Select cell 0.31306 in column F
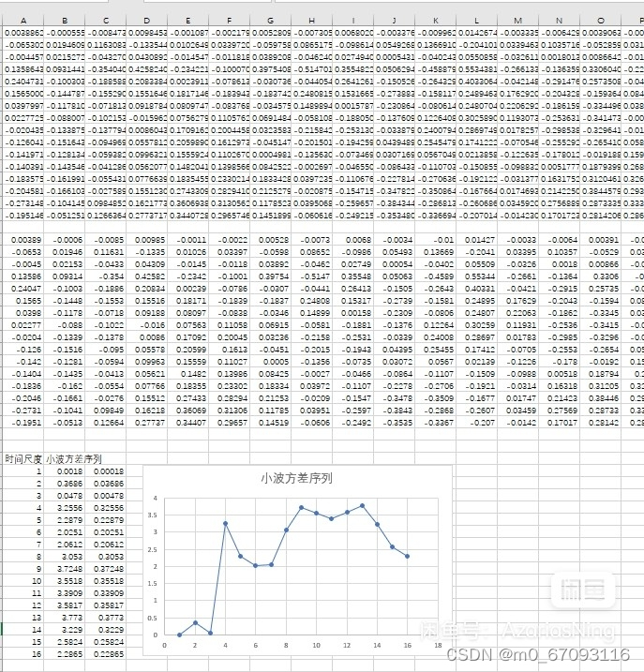The width and height of the screenshot is (644, 672). 229,411
